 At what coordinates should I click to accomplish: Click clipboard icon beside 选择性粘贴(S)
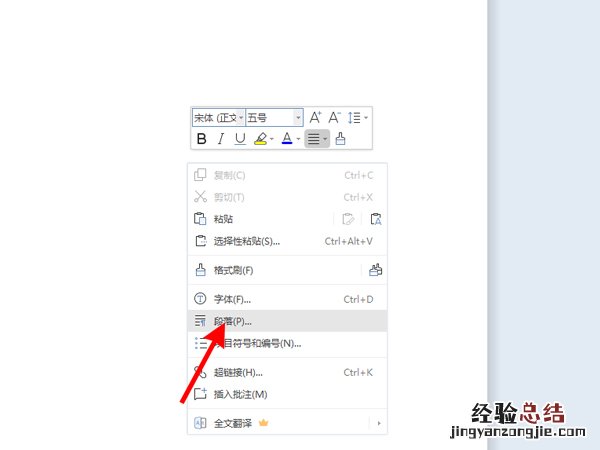(201, 241)
